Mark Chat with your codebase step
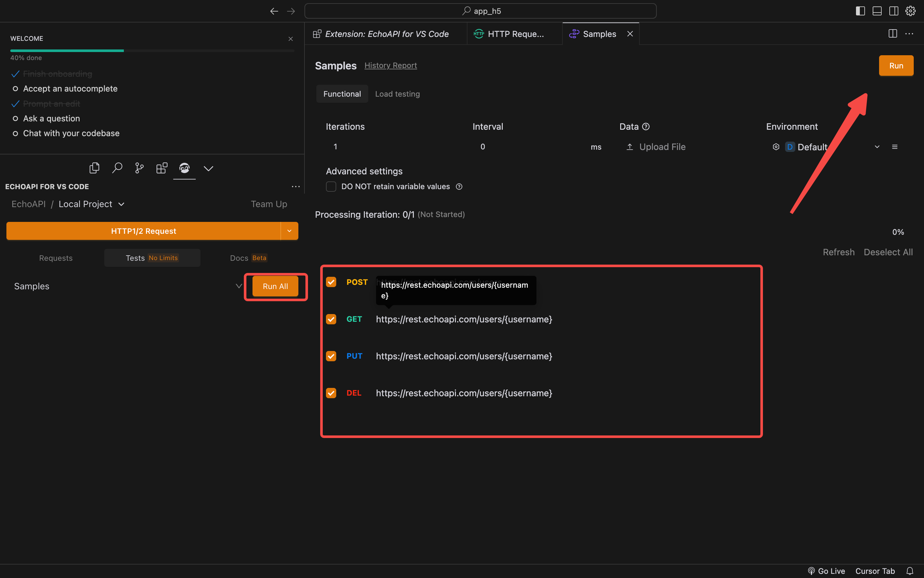 (x=15, y=133)
